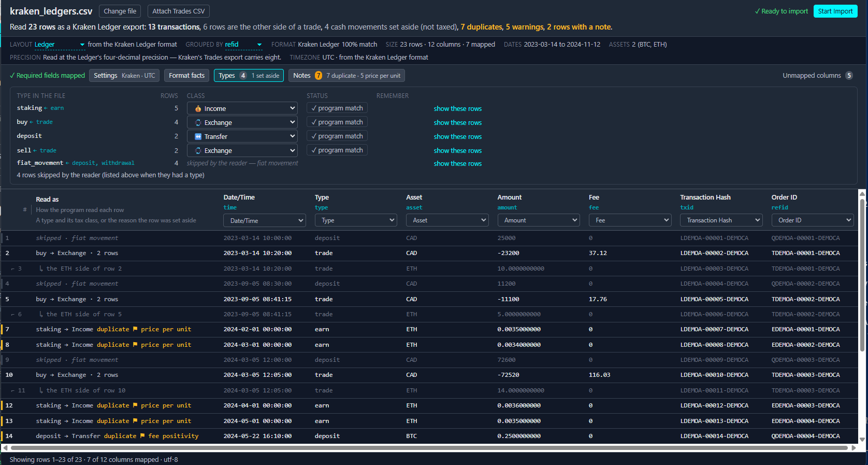The height and width of the screenshot is (465, 868).
Task: Click the flag icon on row 12
Action: (135, 405)
